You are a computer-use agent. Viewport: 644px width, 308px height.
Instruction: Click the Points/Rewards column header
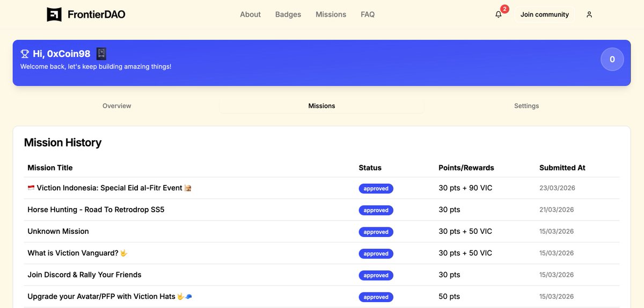tap(466, 168)
